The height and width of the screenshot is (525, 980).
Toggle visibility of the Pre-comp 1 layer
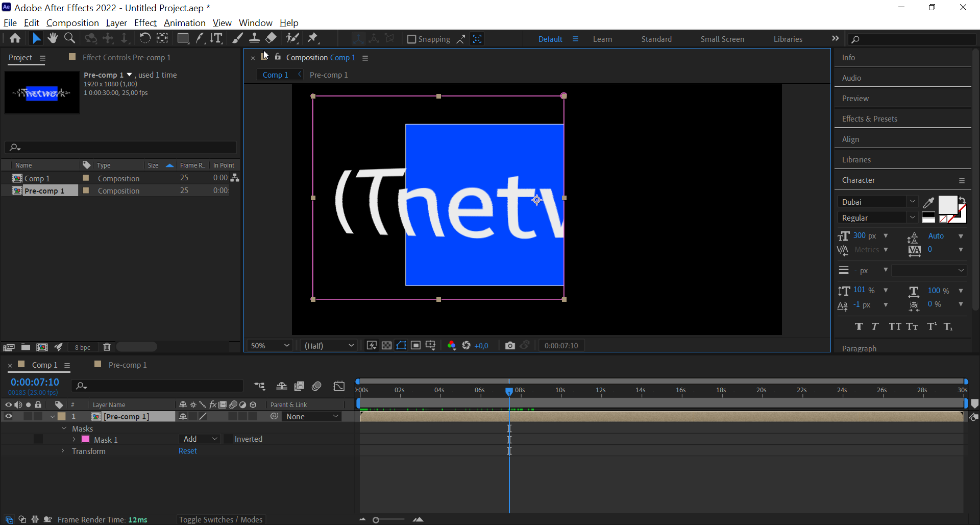tap(8, 416)
